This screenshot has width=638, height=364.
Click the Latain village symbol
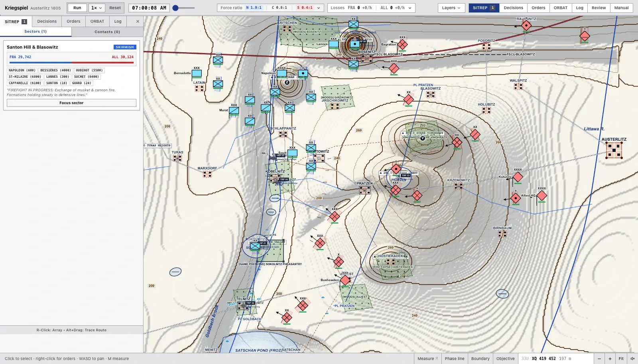click(199, 88)
